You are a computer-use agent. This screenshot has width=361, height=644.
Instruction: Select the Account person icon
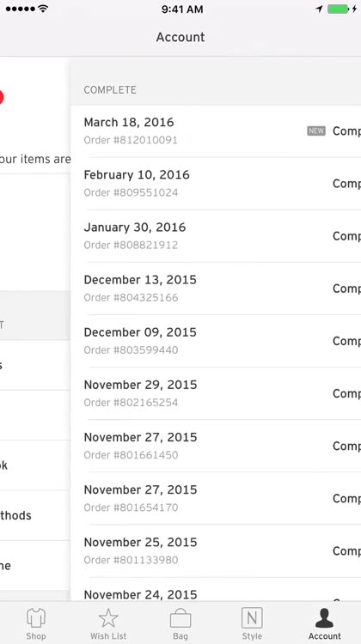click(x=324, y=618)
